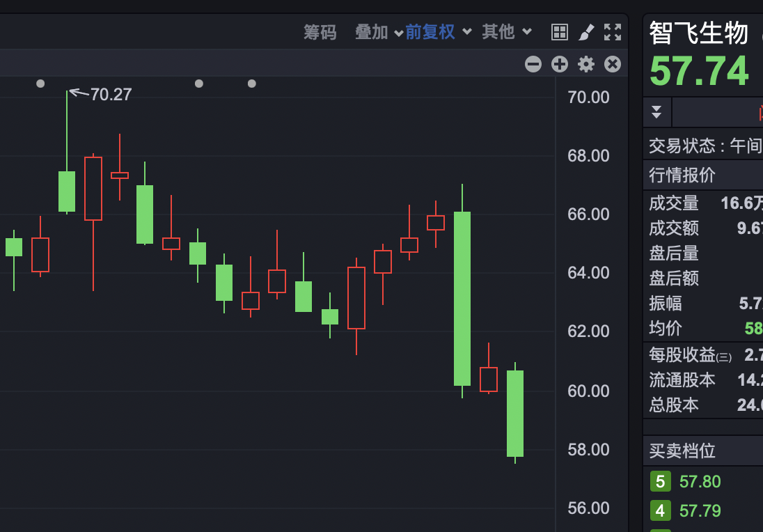Toggle the 筹码 chip distribution display
Image resolution: width=763 pixels, height=532 pixels.
click(x=320, y=31)
